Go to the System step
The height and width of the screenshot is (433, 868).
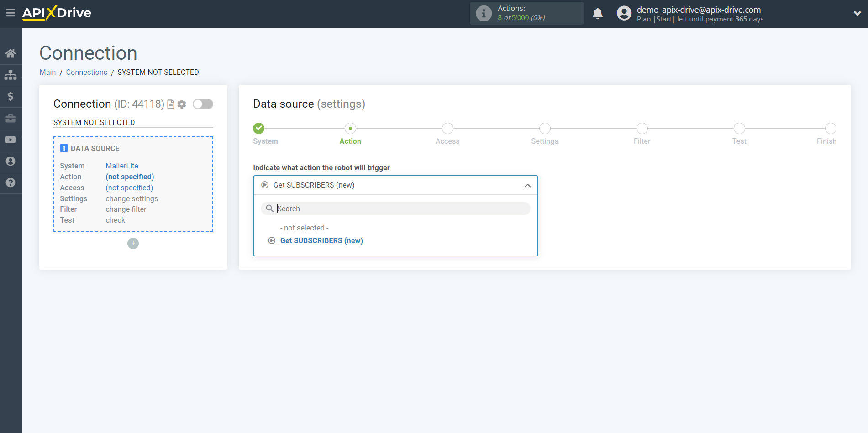pos(265,141)
